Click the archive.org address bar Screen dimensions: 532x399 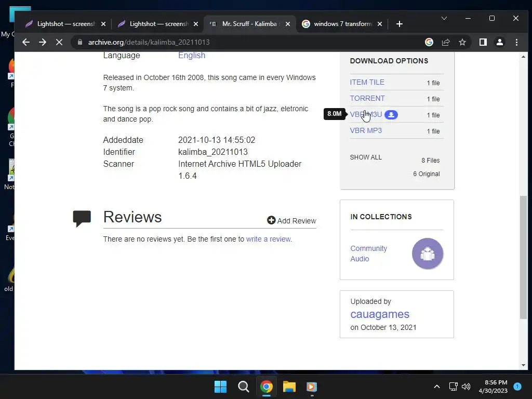coord(250,42)
